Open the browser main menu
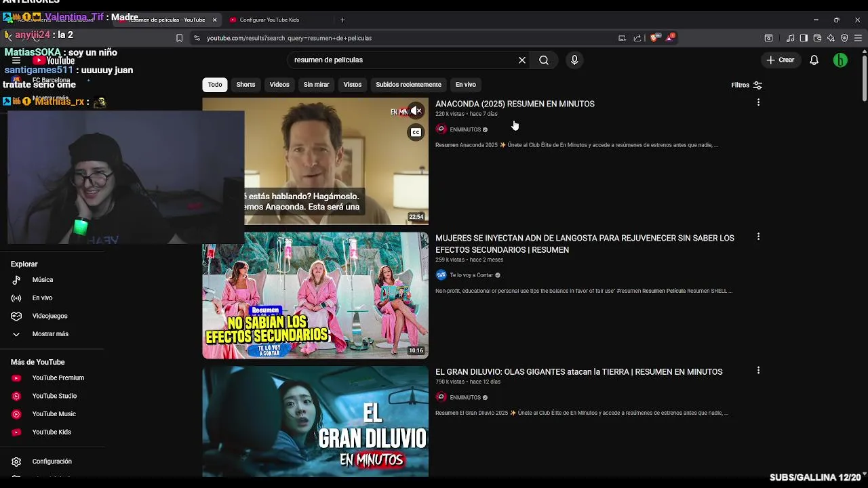The height and width of the screenshot is (488, 868). click(859, 38)
